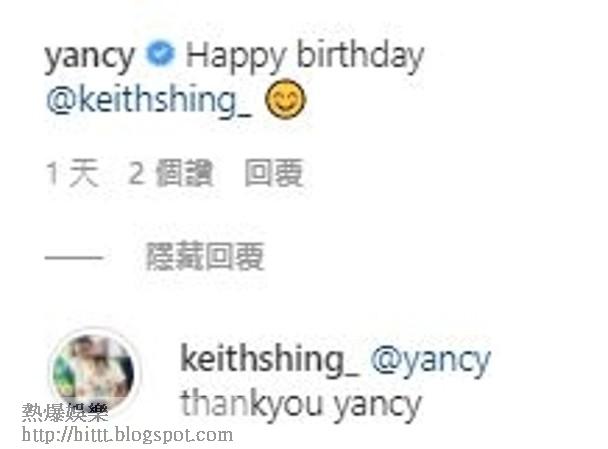Click the smiling face emoji
The image size is (608, 449).
point(286,99)
